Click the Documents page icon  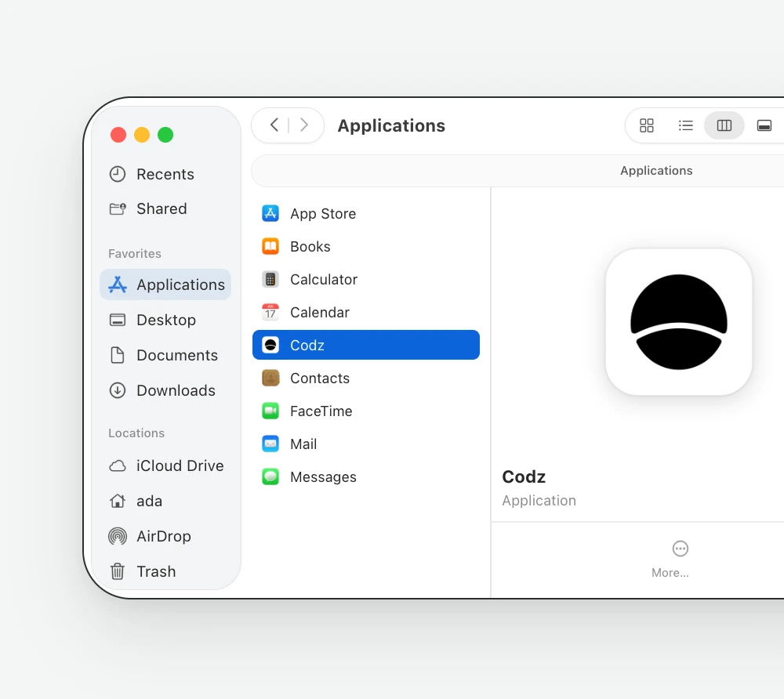click(118, 355)
